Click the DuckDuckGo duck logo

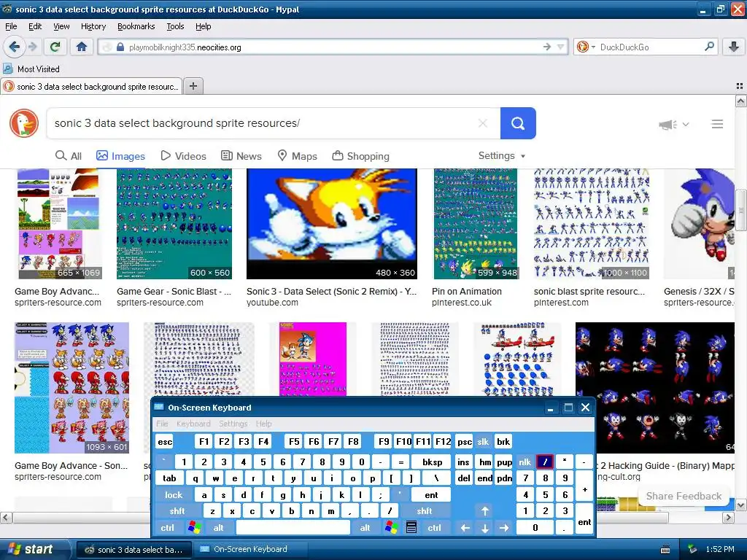click(24, 123)
